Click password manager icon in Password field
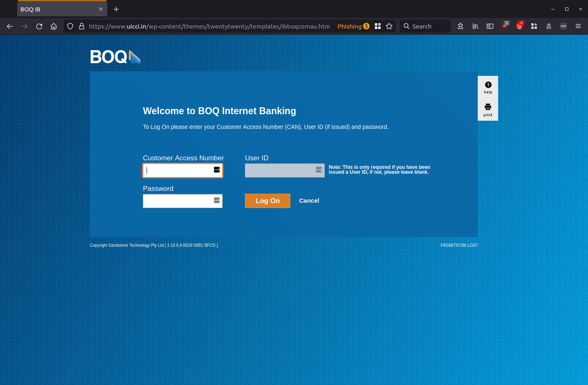 coord(217,200)
